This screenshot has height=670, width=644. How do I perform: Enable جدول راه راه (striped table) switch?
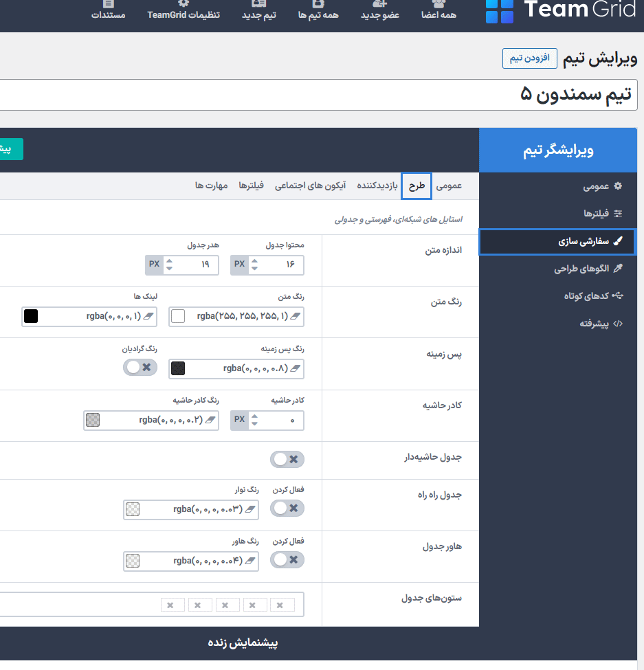pyautogui.click(x=287, y=509)
